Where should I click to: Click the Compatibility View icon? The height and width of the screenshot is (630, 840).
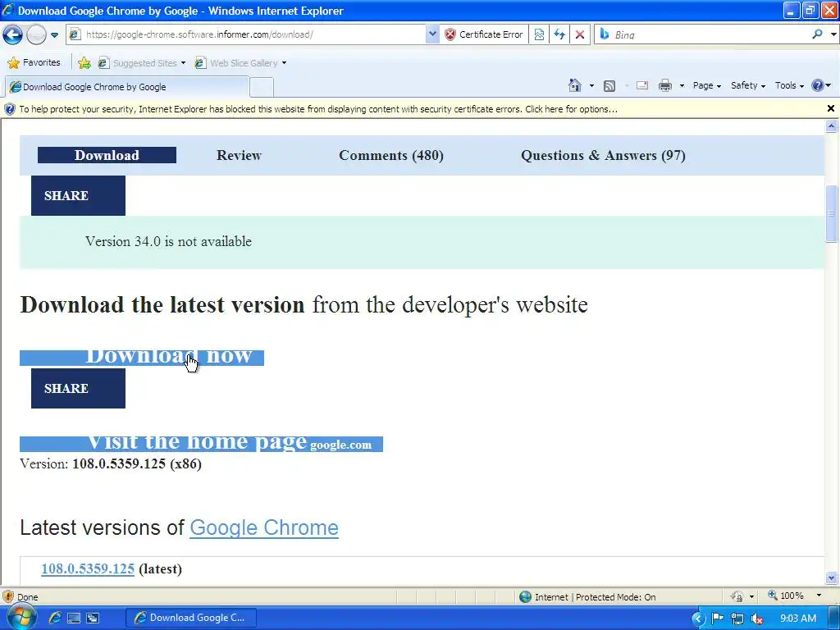[539, 34]
